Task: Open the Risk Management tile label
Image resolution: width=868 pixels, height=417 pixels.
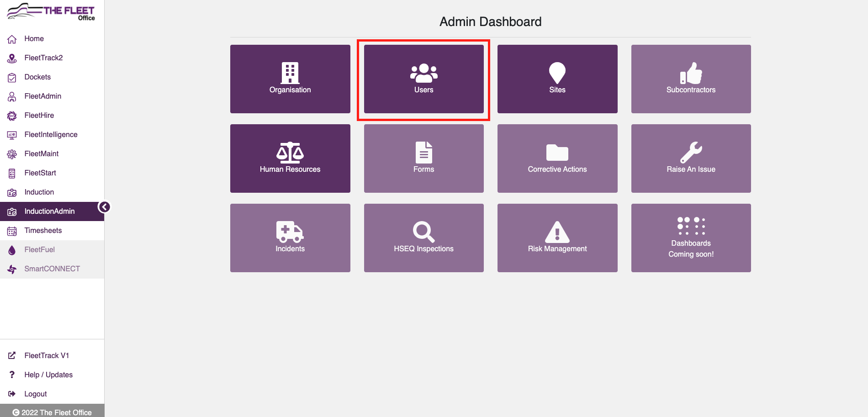Action: pos(557,249)
